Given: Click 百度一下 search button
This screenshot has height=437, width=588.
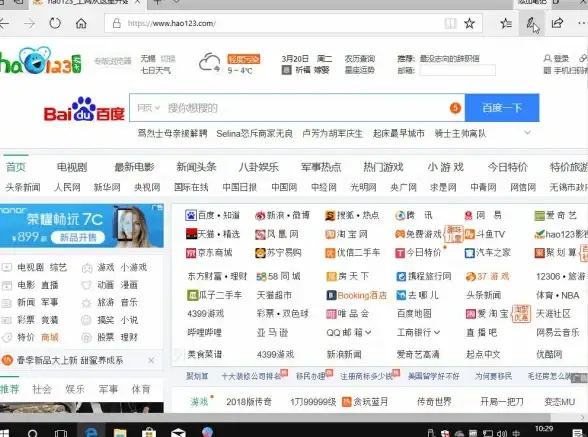Looking at the screenshot, I should click(502, 108).
